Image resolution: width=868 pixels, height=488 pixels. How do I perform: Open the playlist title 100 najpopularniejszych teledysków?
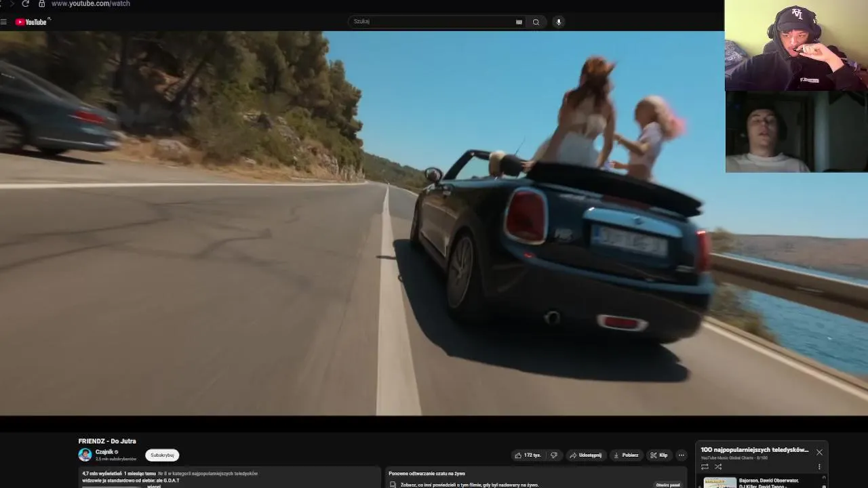click(755, 450)
